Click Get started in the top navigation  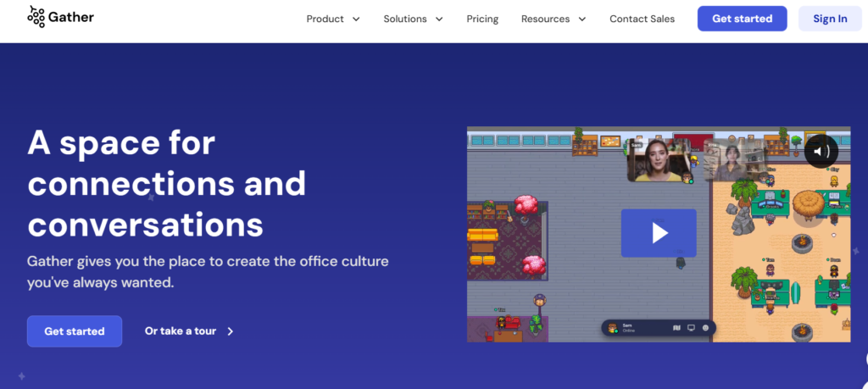(742, 19)
